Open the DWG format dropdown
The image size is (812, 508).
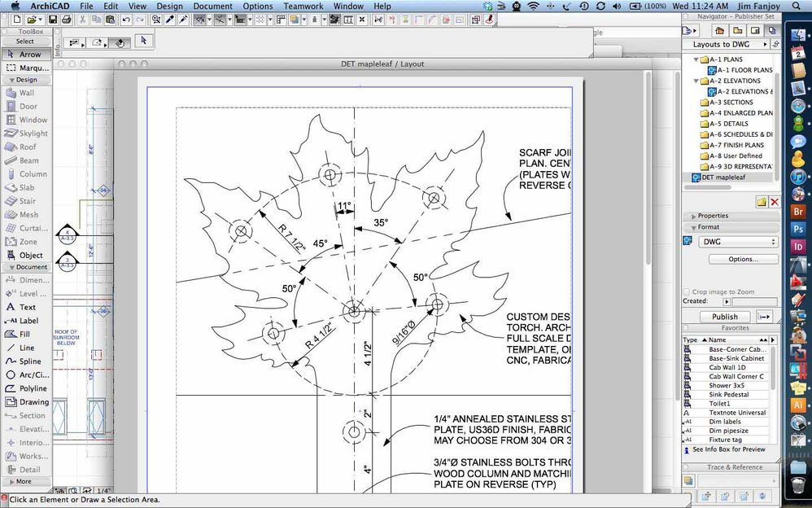[x=737, y=242]
